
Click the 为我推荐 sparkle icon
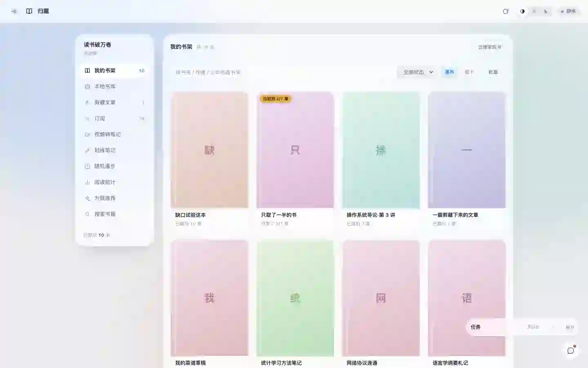click(x=87, y=198)
